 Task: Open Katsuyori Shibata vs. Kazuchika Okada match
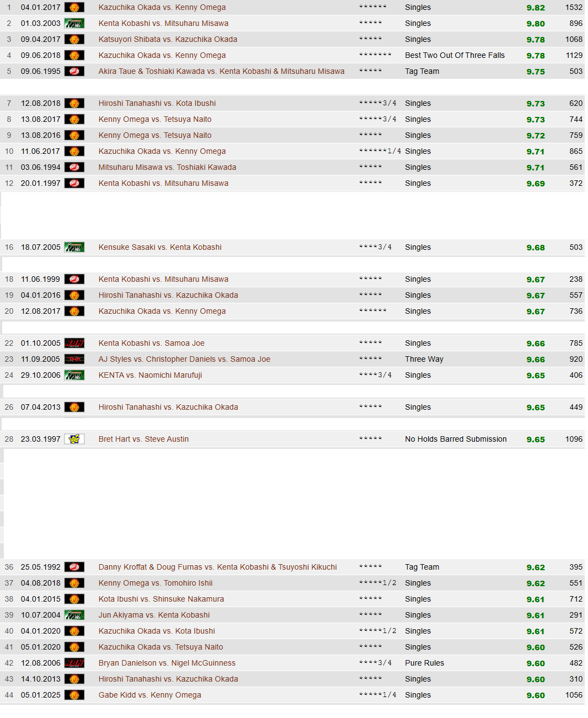pyautogui.click(x=168, y=39)
